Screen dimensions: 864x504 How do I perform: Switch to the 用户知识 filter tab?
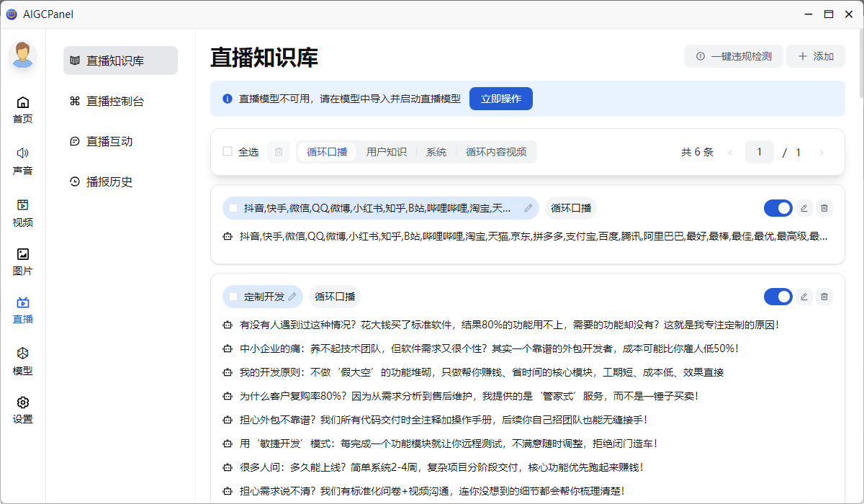(389, 151)
